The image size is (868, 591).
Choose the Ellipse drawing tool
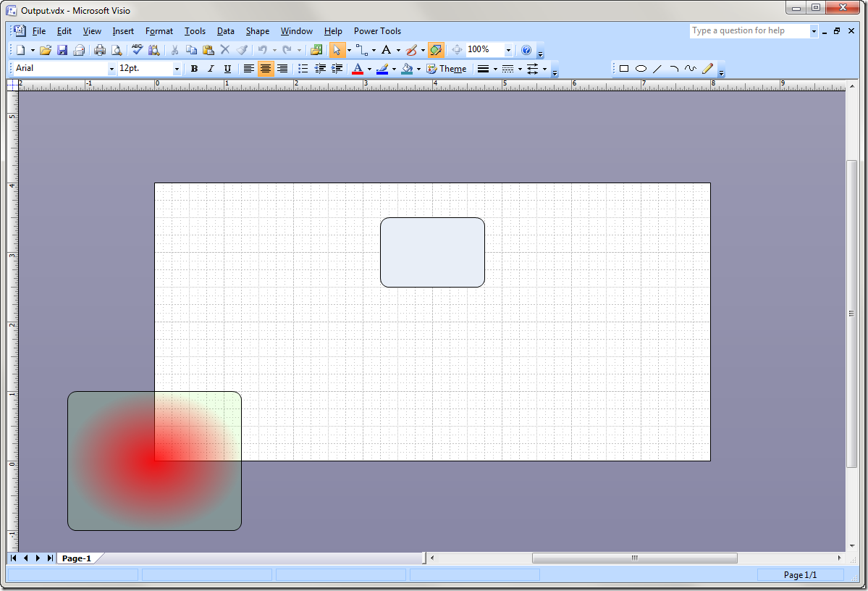[641, 69]
